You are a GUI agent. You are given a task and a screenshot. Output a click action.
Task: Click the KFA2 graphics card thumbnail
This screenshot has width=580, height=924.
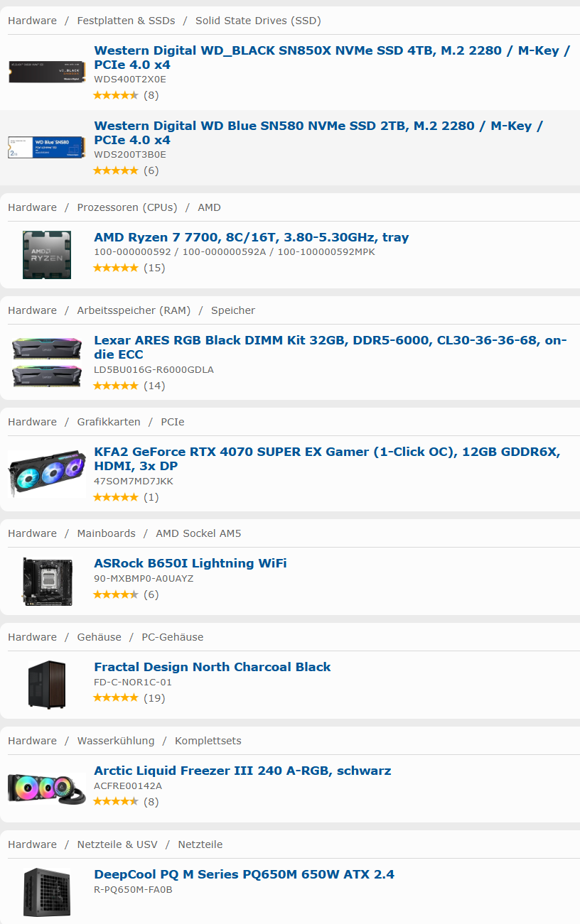[x=47, y=473]
